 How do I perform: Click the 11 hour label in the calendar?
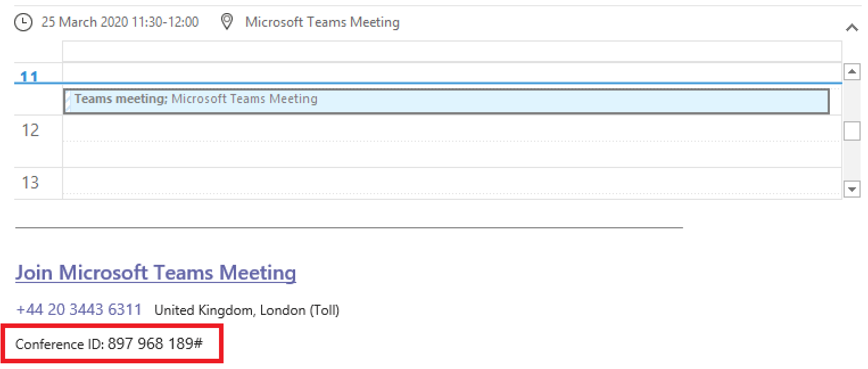(x=30, y=76)
